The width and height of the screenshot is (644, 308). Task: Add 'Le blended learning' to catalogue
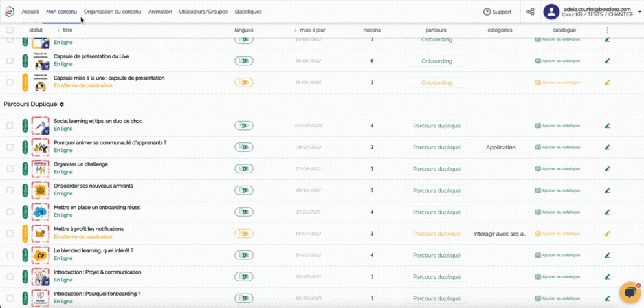[557, 255]
